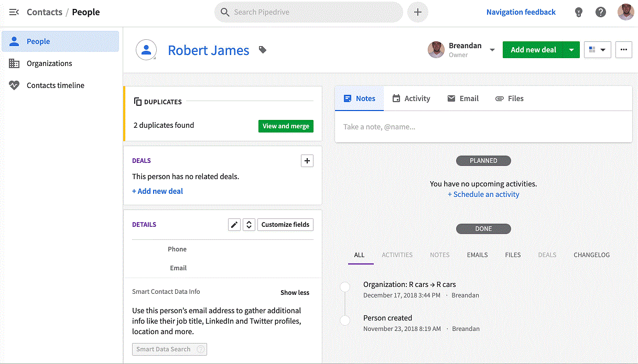638x364 pixels.
Task: Click the Customize fields button
Action: 285,225
